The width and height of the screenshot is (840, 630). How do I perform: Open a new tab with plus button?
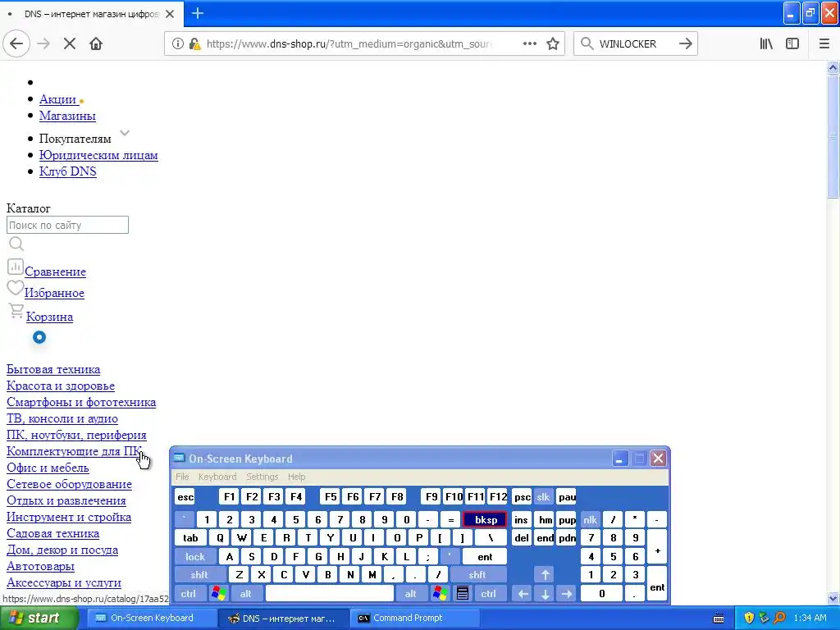click(198, 13)
